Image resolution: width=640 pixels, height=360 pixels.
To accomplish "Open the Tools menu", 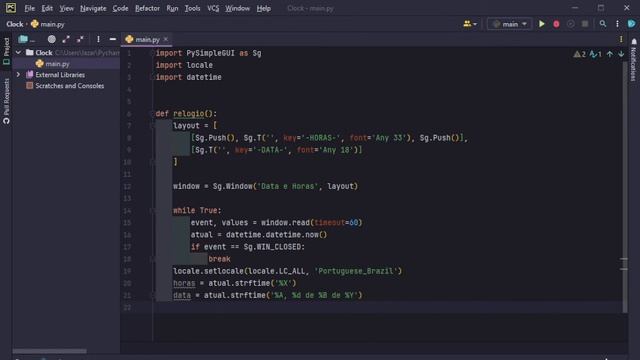I will 192,8.
